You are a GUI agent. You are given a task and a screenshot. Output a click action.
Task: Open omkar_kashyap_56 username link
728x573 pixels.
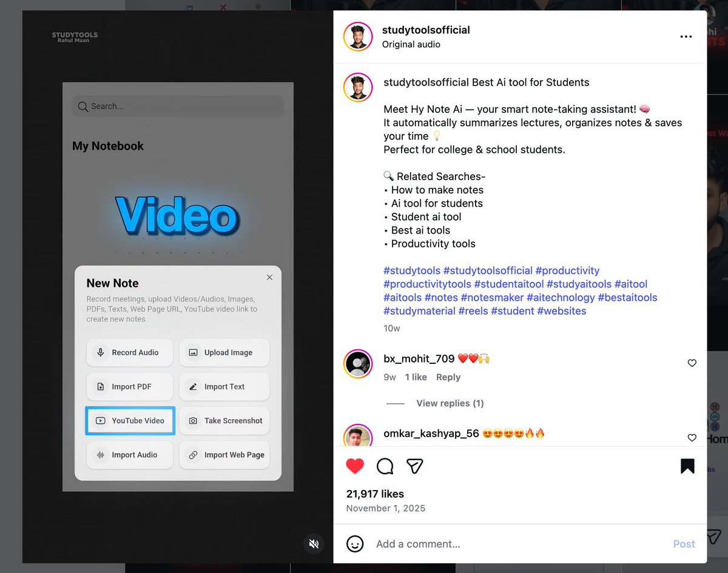coord(431,434)
